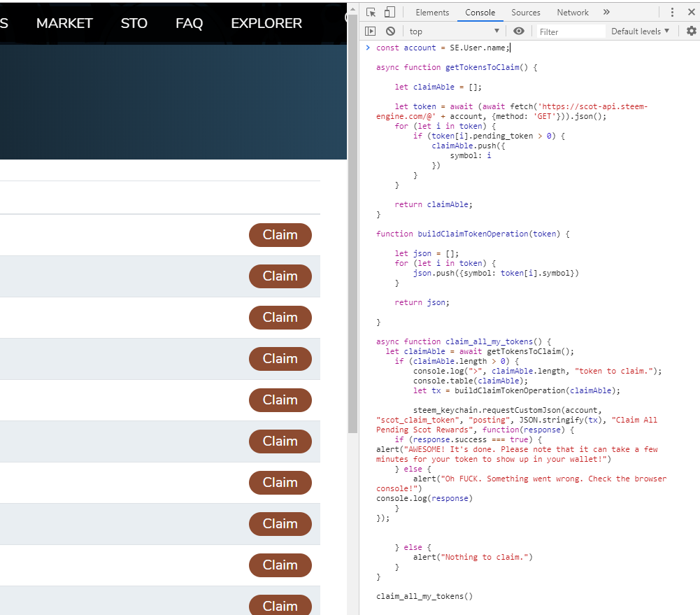Click the 'claim_all_my_tokens()' call on last line
The height and width of the screenshot is (615, 700).
[x=424, y=596]
